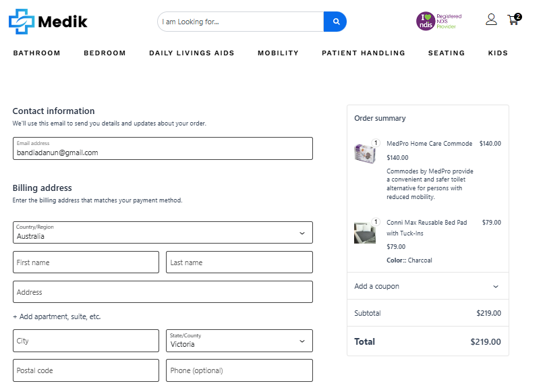This screenshot has width=543, height=392.
Task: Click the First name field
Action: (x=86, y=262)
